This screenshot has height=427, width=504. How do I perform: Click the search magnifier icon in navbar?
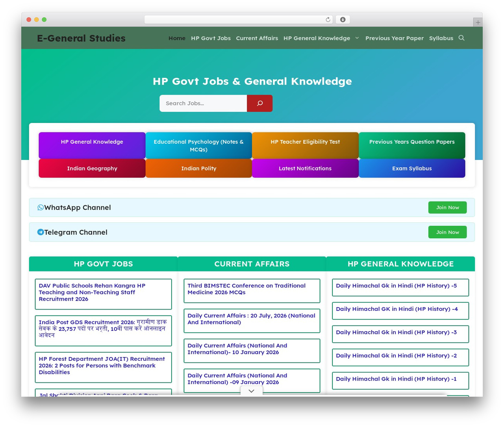pyautogui.click(x=461, y=38)
